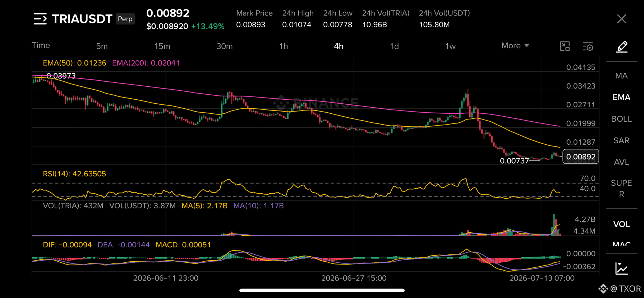
Task: Open the pair list menu icon
Action: coord(40,19)
